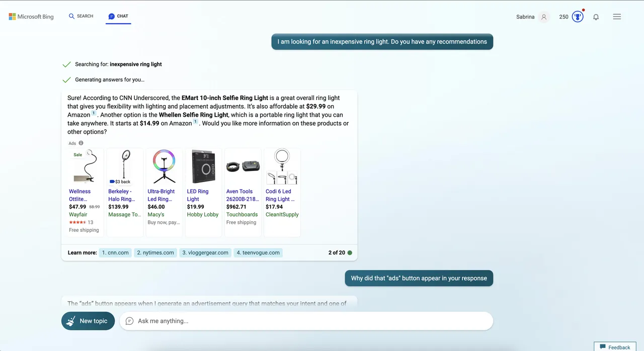Click the Massage To... seller name
This screenshot has height=351, width=644.
(125, 214)
